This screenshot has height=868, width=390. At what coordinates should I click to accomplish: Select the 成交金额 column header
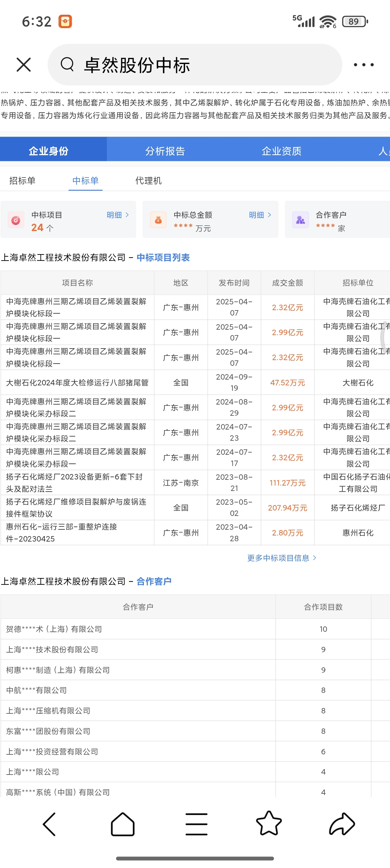click(288, 283)
